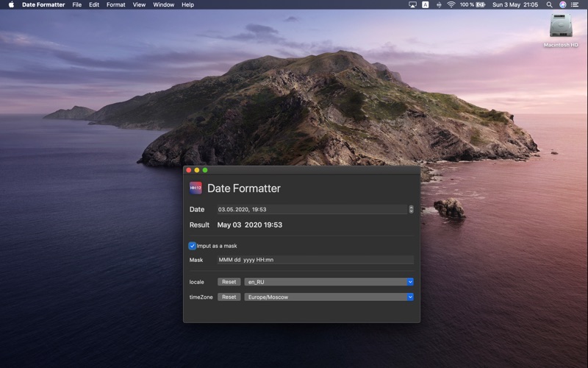Reset the locale setting

pyautogui.click(x=229, y=282)
